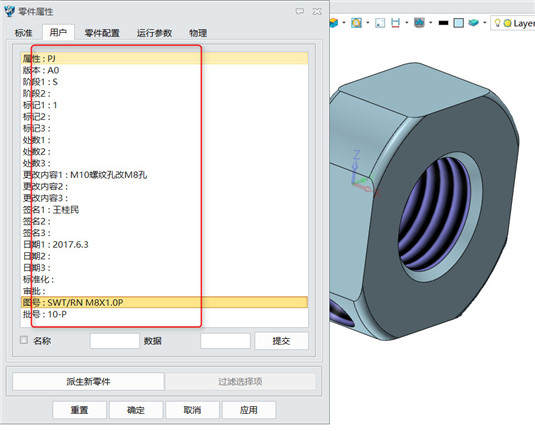535x431 pixels.
Task: Click the yellow ring view icon
Action: (x=356, y=23)
